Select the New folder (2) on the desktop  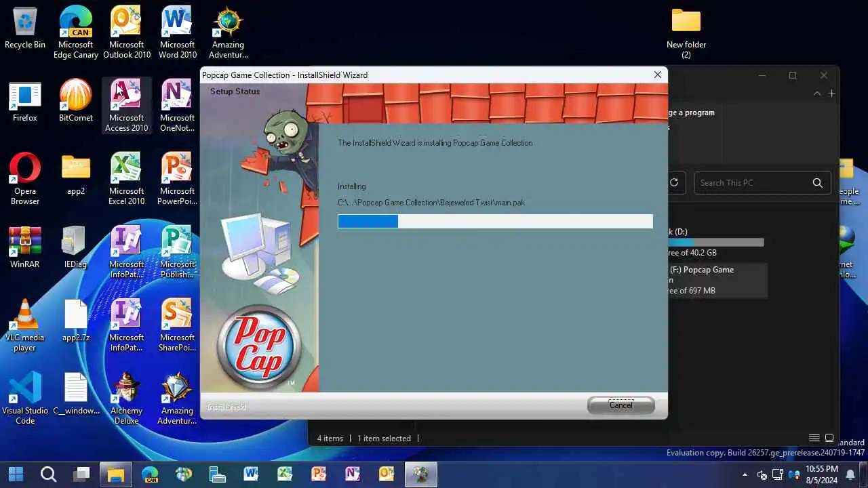[686, 33]
